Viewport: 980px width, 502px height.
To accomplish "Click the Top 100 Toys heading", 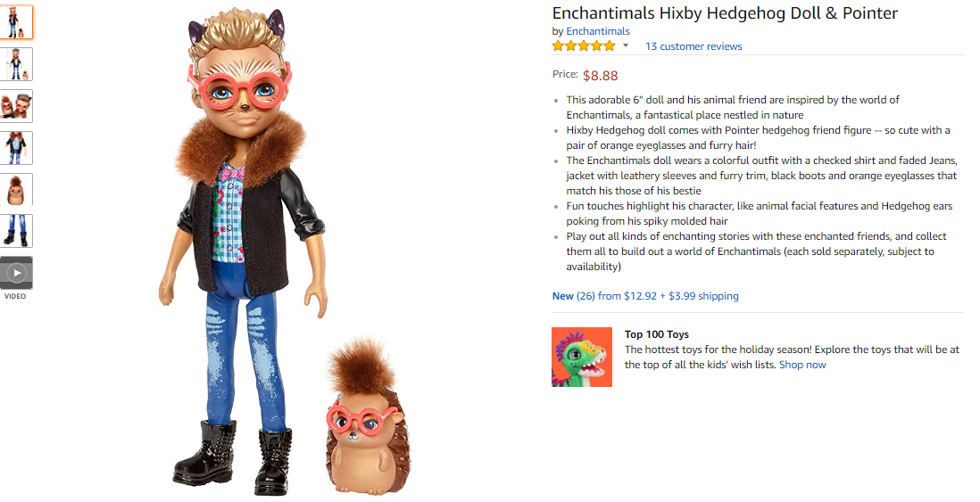I will (x=656, y=334).
